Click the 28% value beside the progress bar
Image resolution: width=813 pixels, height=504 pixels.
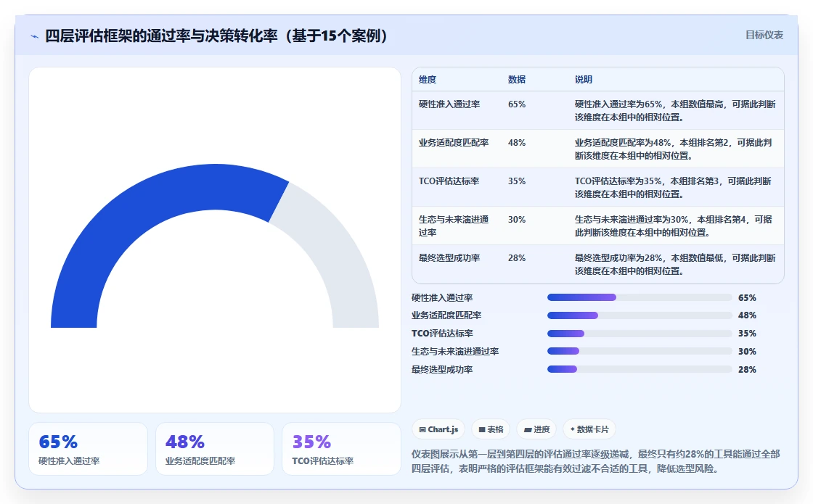coord(747,369)
